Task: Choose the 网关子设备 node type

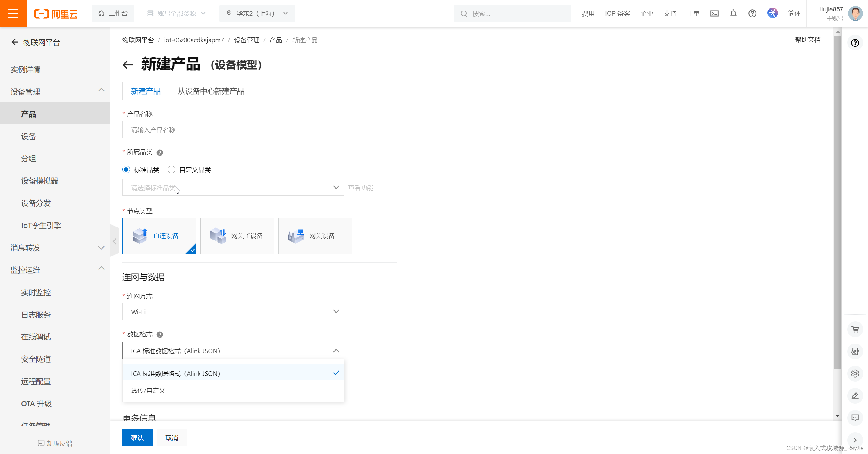Action: coord(237,236)
